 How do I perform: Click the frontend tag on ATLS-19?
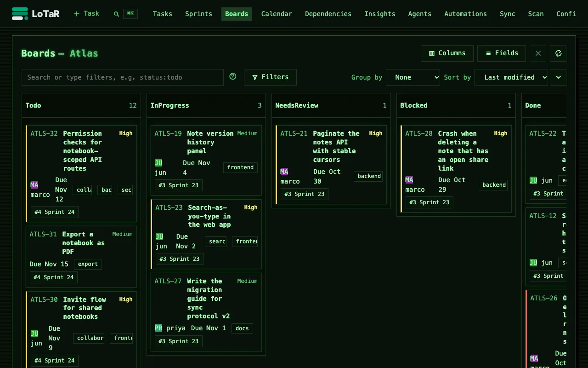pyautogui.click(x=240, y=167)
